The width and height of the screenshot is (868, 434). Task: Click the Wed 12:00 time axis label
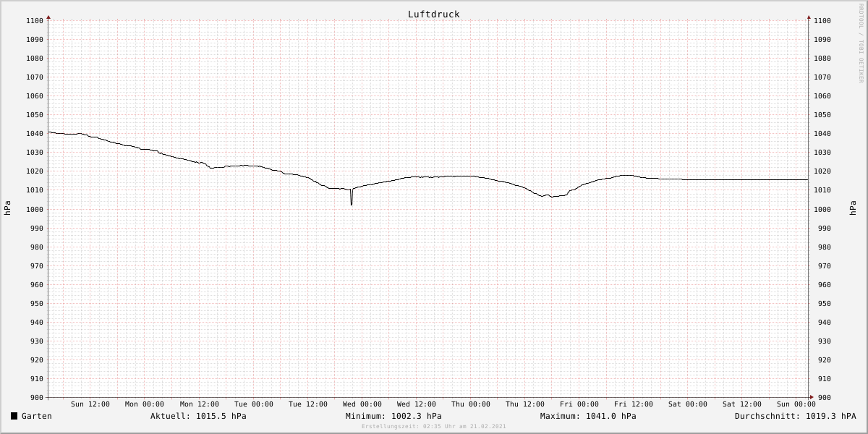(x=417, y=404)
